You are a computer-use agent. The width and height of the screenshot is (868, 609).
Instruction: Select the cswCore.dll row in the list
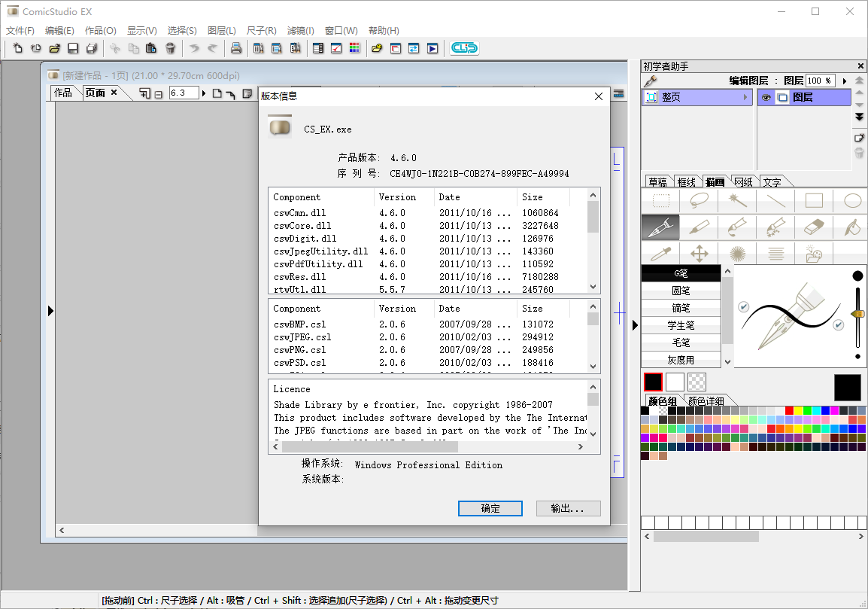click(x=427, y=226)
